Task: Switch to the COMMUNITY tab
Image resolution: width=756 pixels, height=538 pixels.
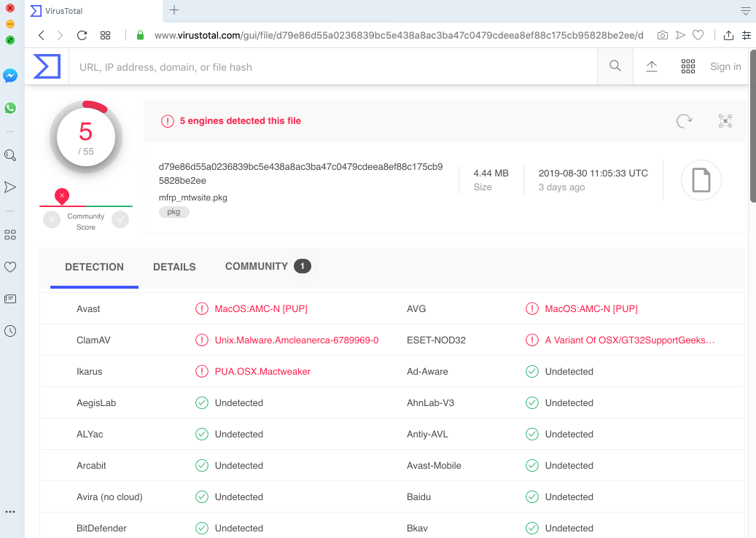Action: pyautogui.click(x=256, y=266)
